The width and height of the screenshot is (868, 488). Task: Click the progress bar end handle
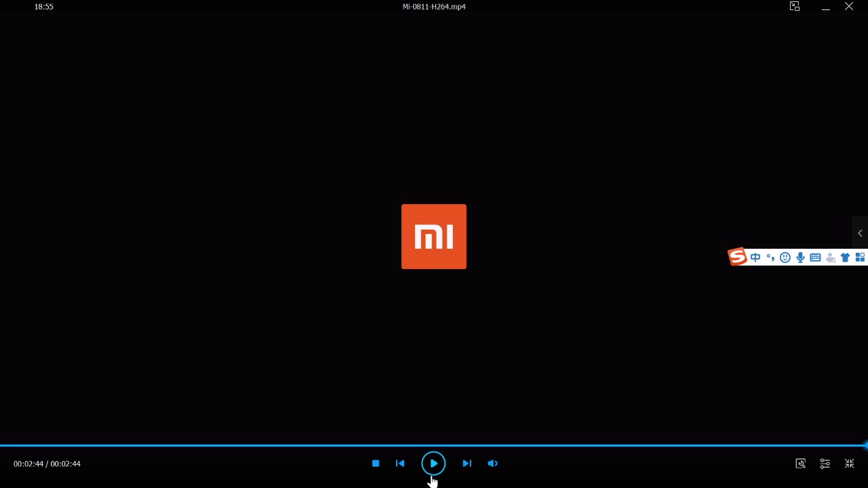(865, 445)
